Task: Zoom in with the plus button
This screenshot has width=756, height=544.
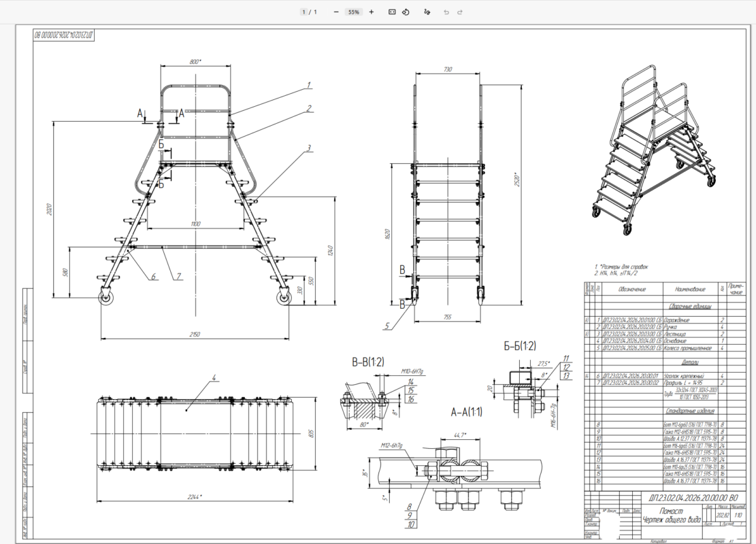Action: [x=372, y=12]
